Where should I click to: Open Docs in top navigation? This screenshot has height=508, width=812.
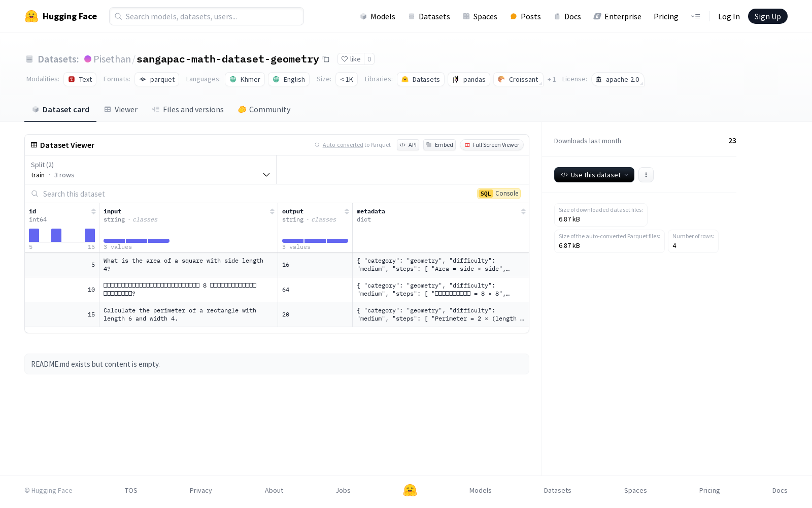click(567, 16)
